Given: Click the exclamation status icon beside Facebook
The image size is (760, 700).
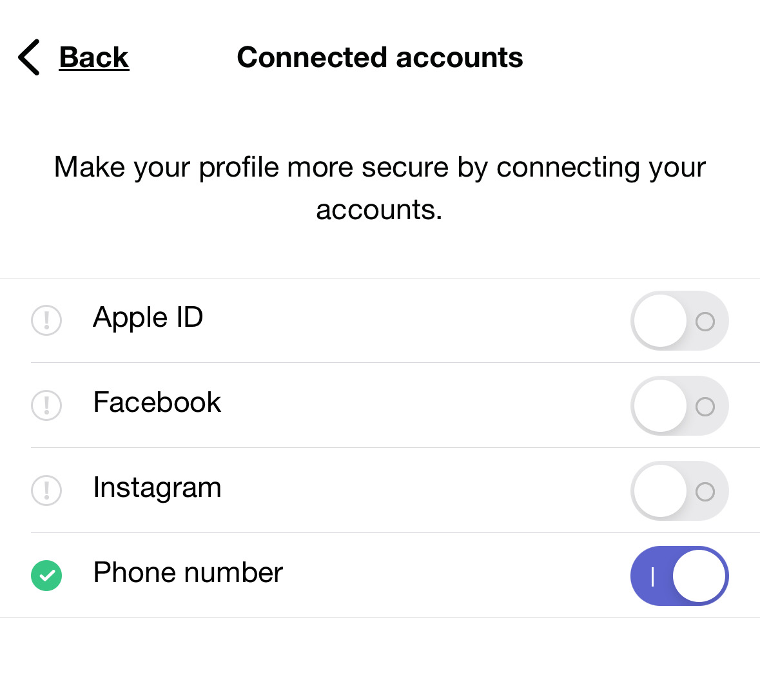Looking at the screenshot, I should pos(46,405).
